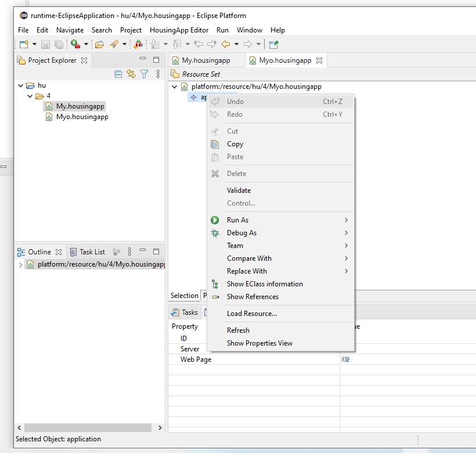Expand the platform resource node in Outline
This screenshot has height=453, width=476.
[x=21, y=265]
